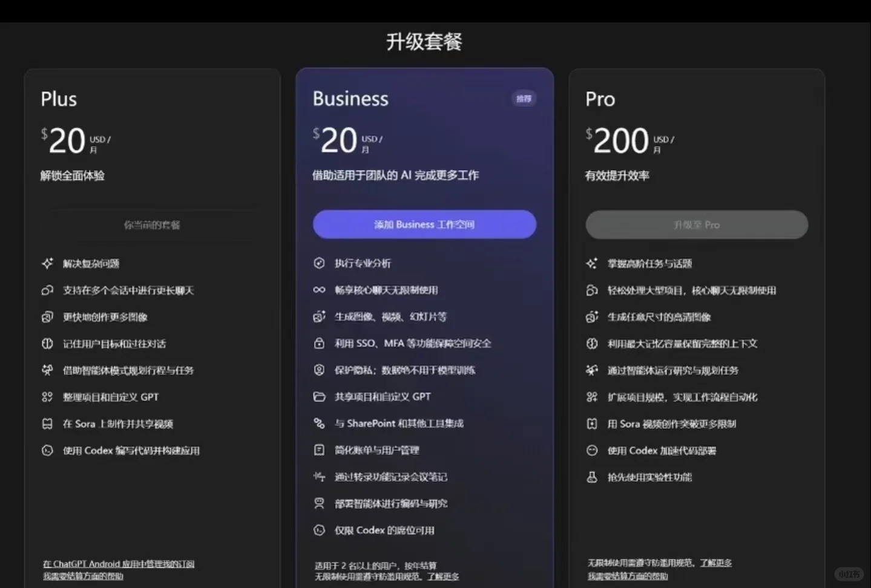Click the text "执行专业分析"
This screenshot has width=871, height=588.
pos(363,263)
